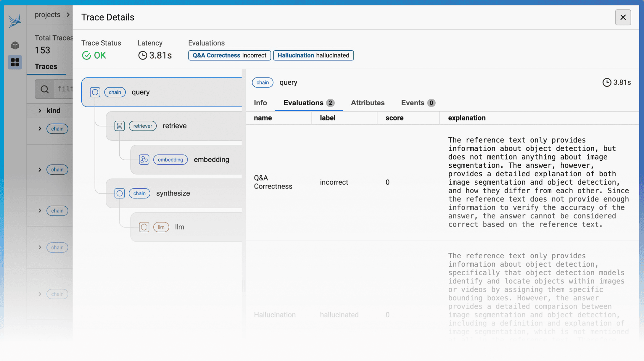
Task: Click the Total Traces count 153
Action: click(x=43, y=50)
